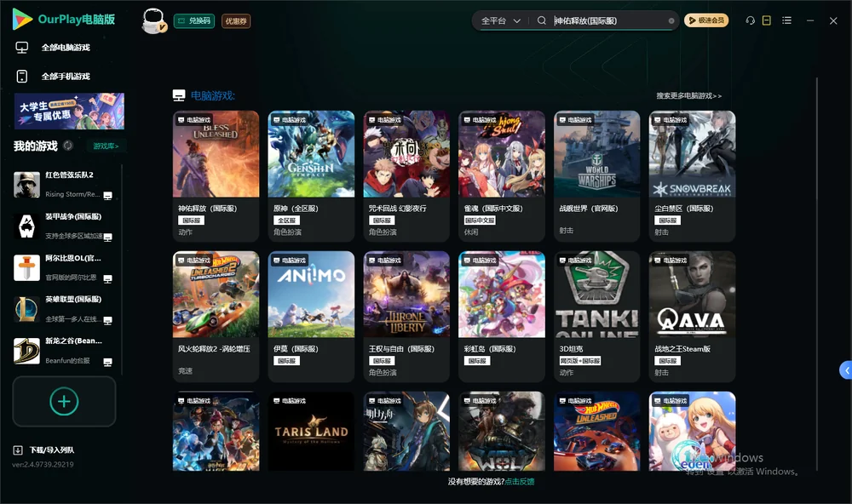The image size is (852, 504).
Task: Click PC icon on 英雄联盟 row
Action: coord(107,320)
